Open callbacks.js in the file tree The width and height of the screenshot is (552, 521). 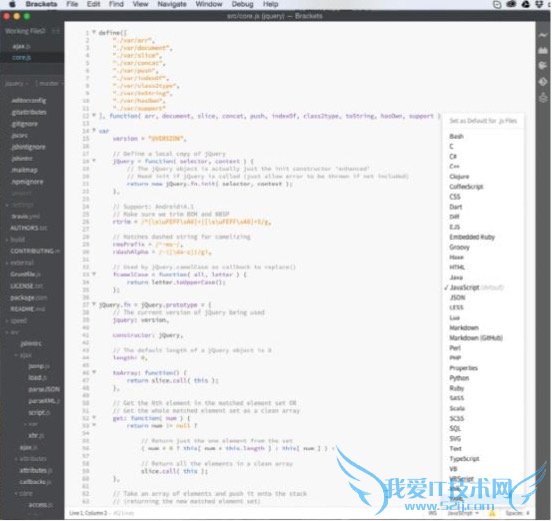click(35, 482)
